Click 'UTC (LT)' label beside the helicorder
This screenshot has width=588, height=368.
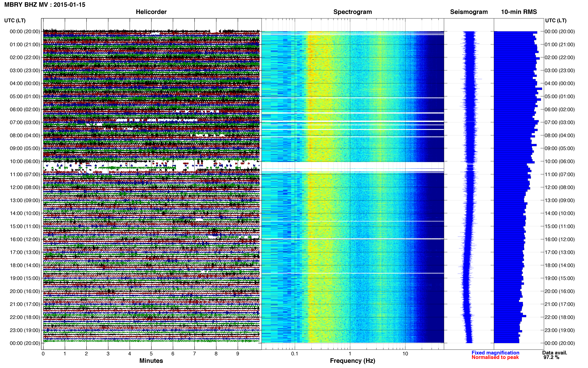[x=15, y=20]
